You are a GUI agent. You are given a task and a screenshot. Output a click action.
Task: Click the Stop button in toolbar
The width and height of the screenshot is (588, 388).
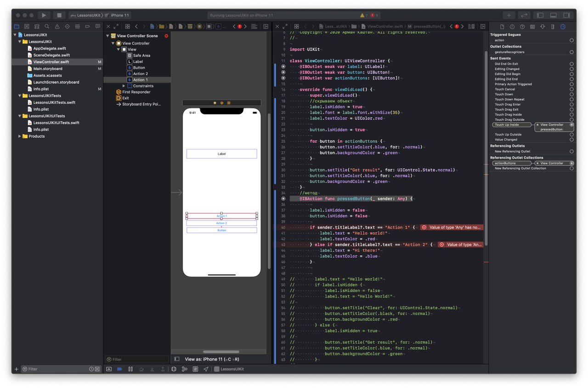click(59, 15)
